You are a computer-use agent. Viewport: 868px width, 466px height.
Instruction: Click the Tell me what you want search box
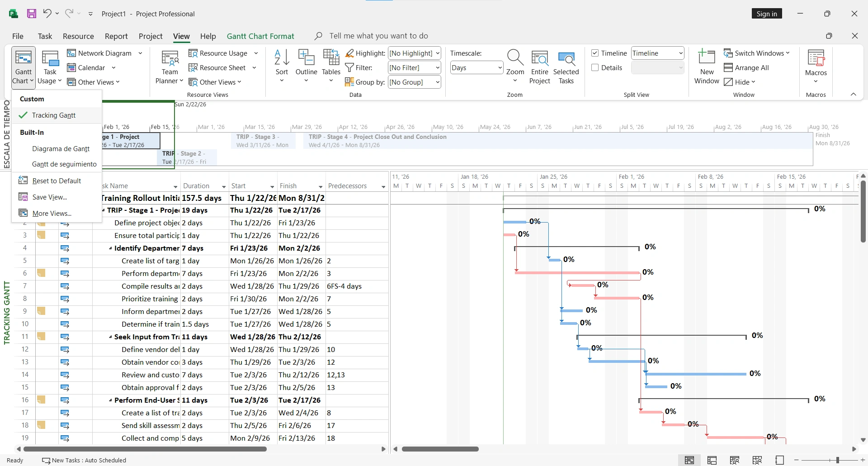[x=379, y=35]
